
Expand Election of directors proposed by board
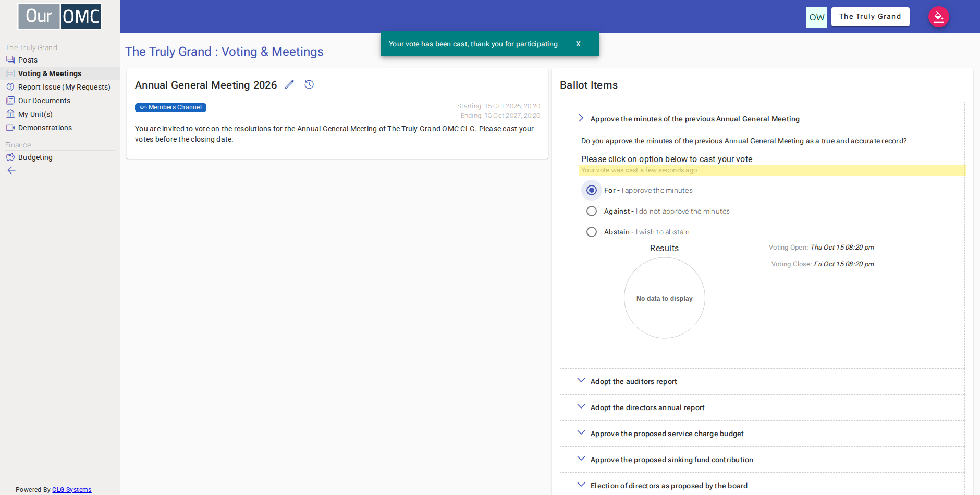[581, 485]
